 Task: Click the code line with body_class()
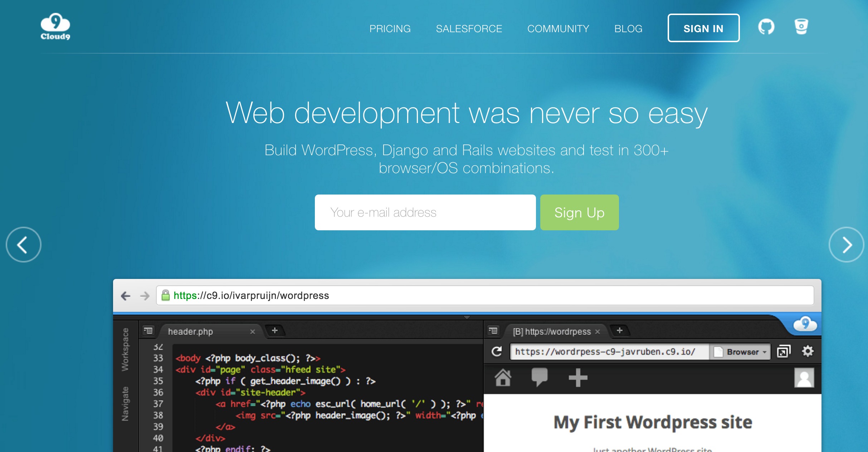(x=248, y=358)
